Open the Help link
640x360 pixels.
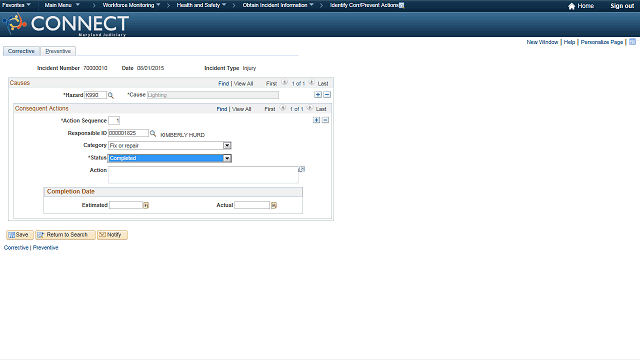(x=569, y=42)
